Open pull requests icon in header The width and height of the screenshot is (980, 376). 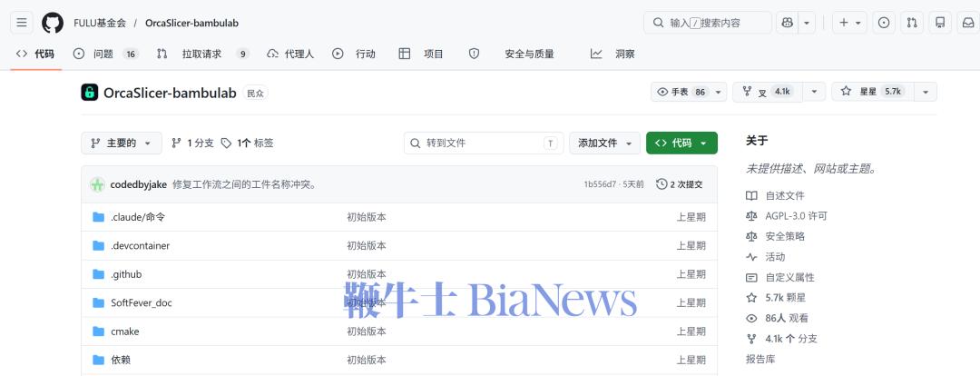912,23
